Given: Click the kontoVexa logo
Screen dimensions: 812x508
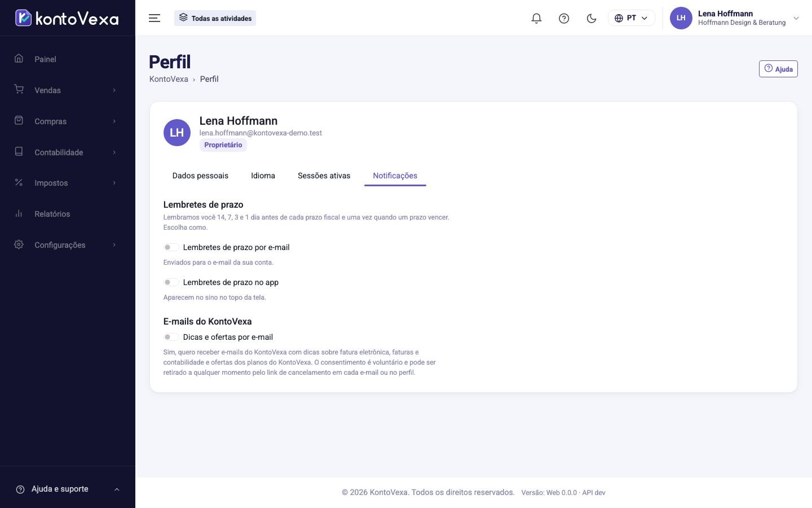Looking at the screenshot, I should click(67, 18).
